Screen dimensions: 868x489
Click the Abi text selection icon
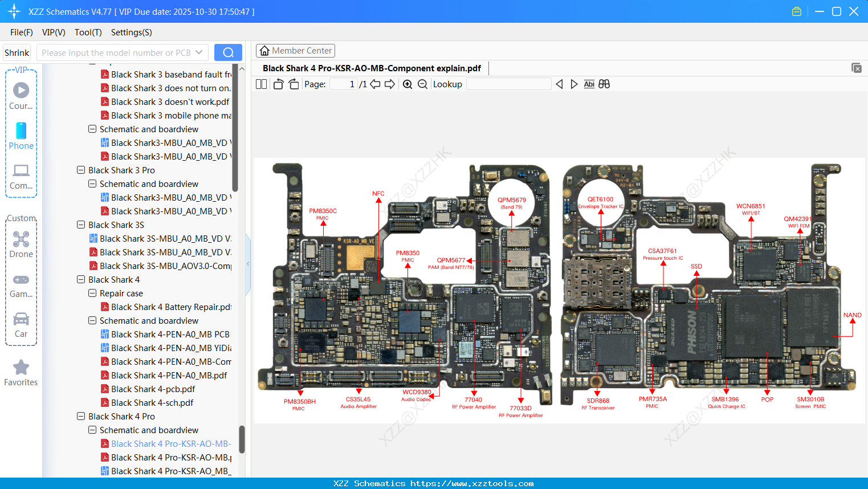tap(589, 84)
